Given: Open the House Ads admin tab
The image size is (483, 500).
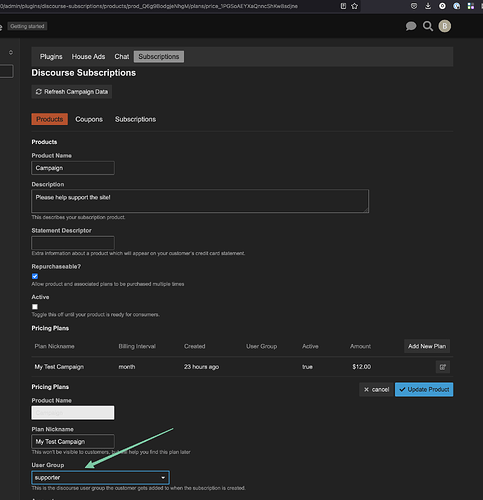Looking at the screenshot, I should (88, 57).
